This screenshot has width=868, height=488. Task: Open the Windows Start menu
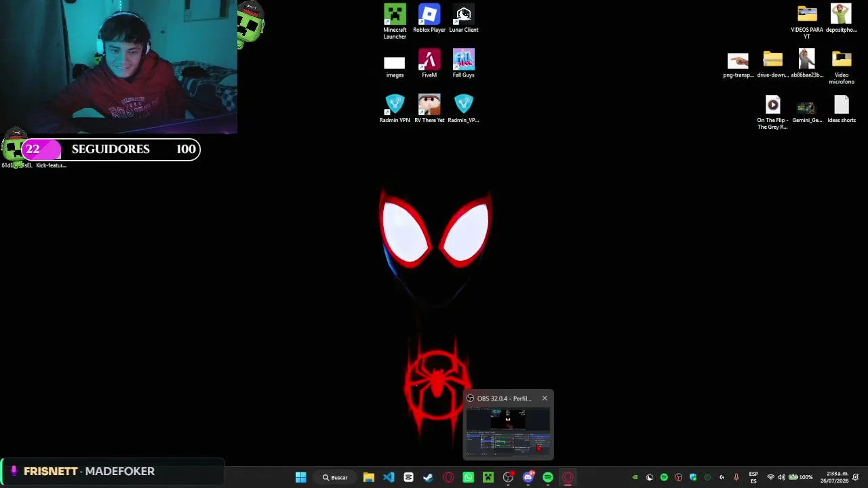tap(300, 477)
